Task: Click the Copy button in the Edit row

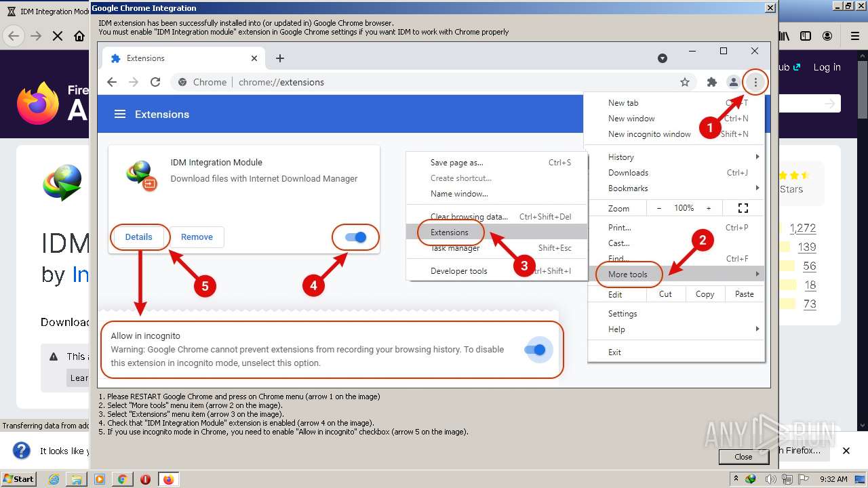Action: click(705, 294)
